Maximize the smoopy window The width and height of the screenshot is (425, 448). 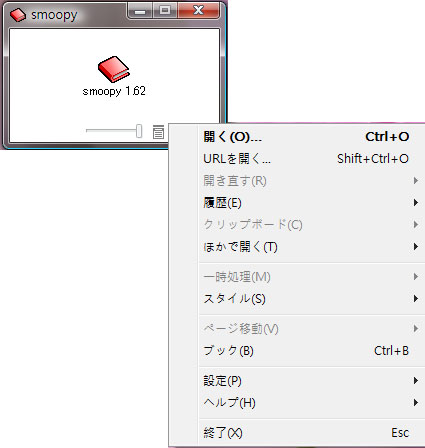click(165, 11)
